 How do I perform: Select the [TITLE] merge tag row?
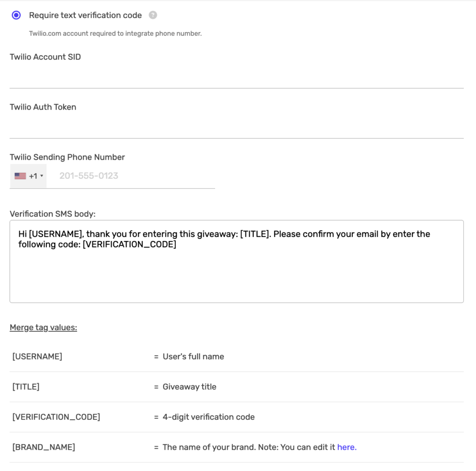coord(26,386)
